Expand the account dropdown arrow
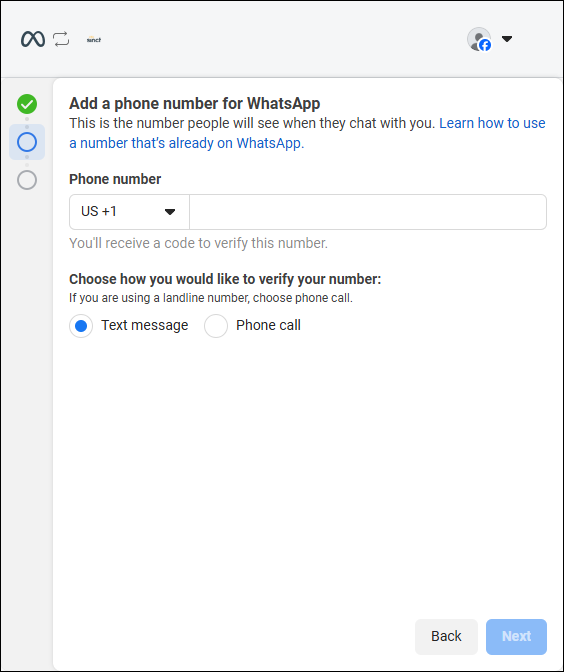Image resolution: width=564 pixels, height=672 pixels. tap(507, 39)
